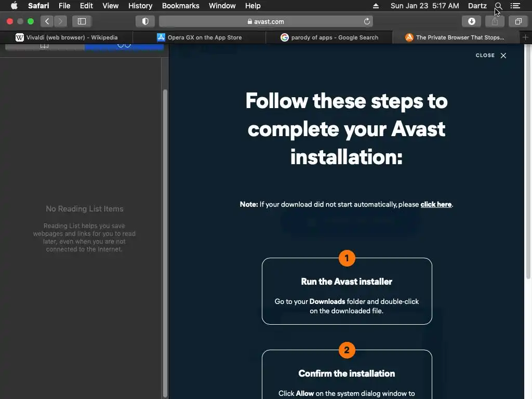Go forward with the Safari forward arrow
This screenshot has width=532, height=399.
pos(60,21)
